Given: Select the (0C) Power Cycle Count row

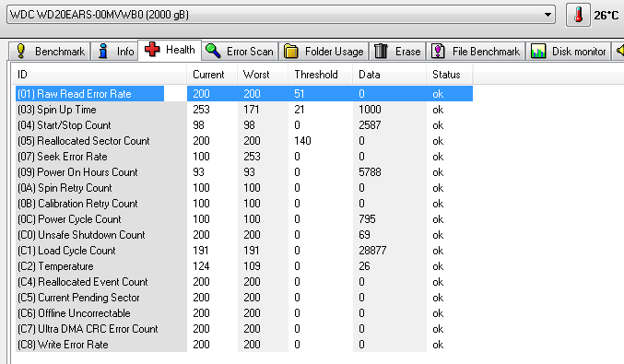Looking at the screenshot, I should (243, 219).
